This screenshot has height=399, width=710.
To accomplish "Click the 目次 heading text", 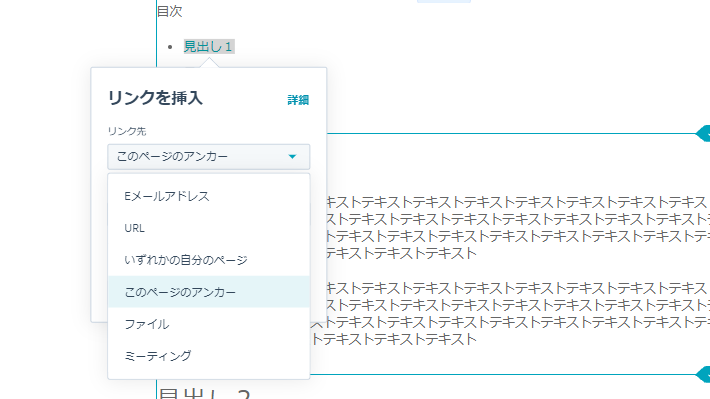I will click(x=169, y=11).
